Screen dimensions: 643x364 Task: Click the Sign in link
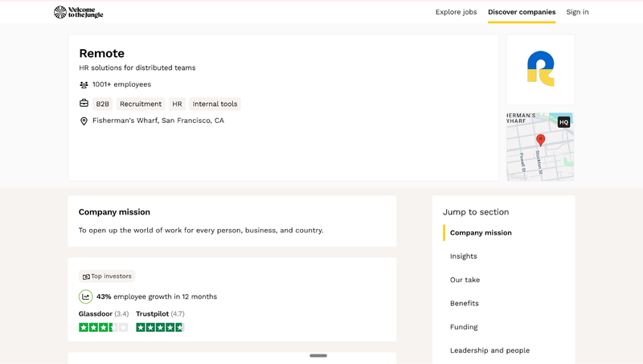(577, 12)
